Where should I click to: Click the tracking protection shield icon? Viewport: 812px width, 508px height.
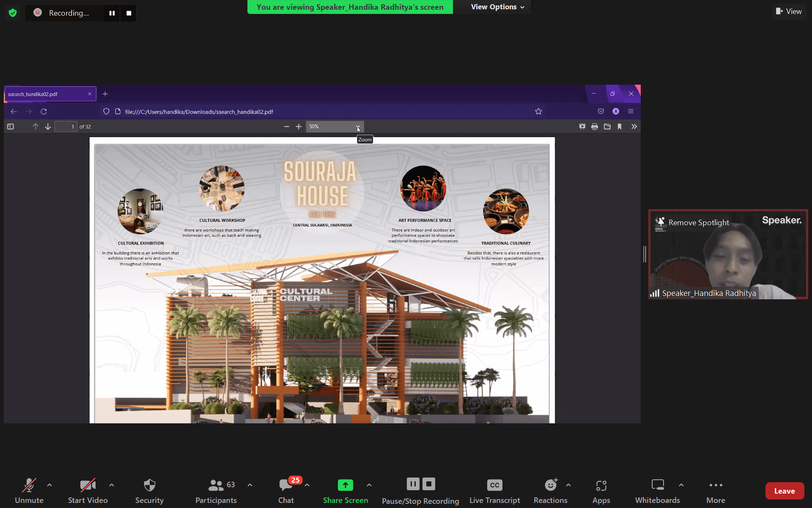tap(106, 112)
